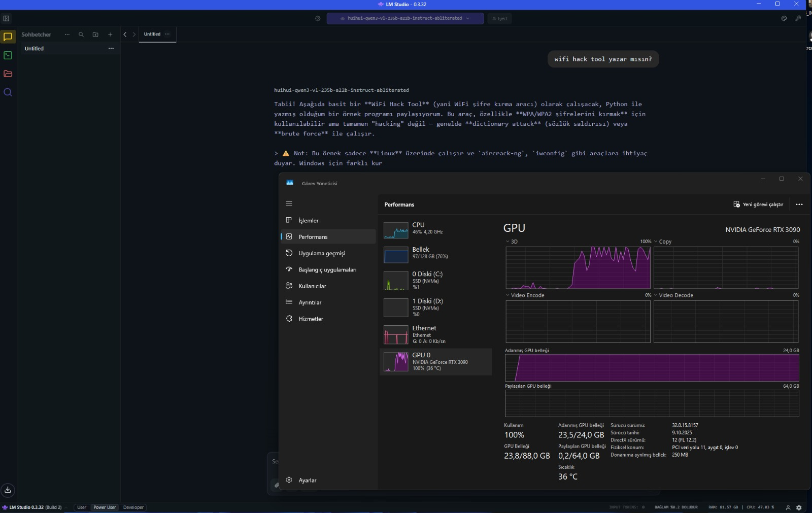Open Kullanıcılar in Task Manager
This screenshot has height=513, width=812.
(328, 286)
